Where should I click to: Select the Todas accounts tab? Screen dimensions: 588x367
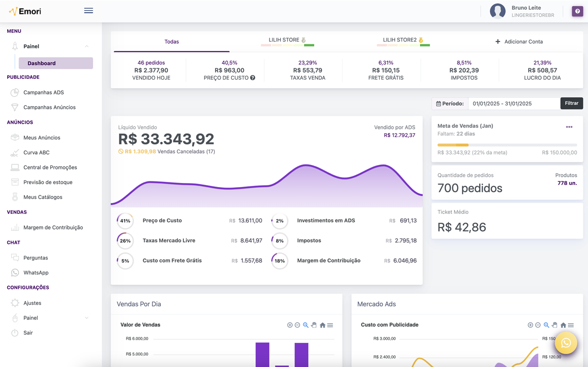tap(172, 42)
